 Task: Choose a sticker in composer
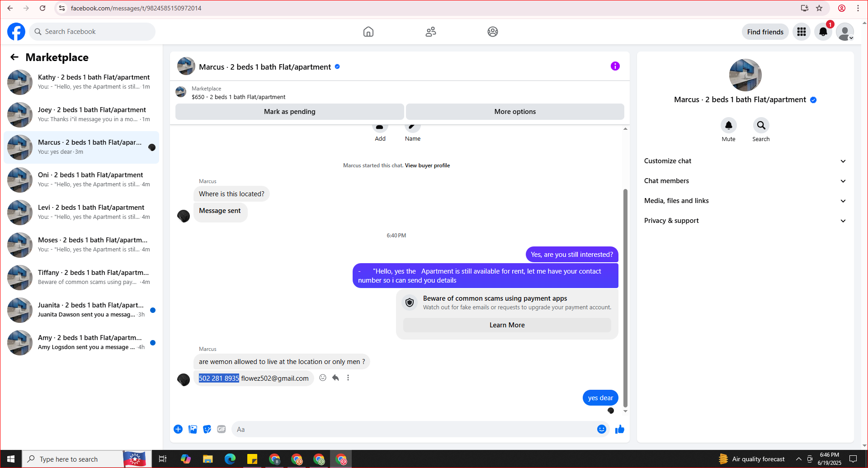coord(207,429)
